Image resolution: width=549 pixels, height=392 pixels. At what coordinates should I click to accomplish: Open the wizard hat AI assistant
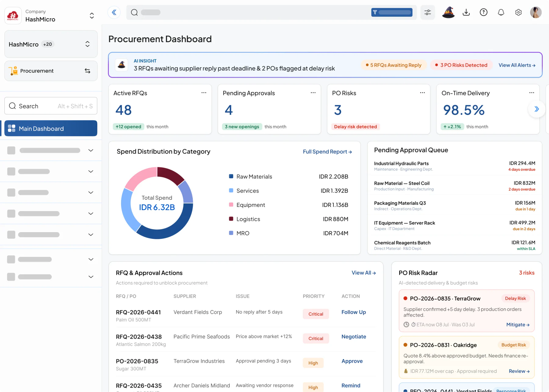(448, 12)
